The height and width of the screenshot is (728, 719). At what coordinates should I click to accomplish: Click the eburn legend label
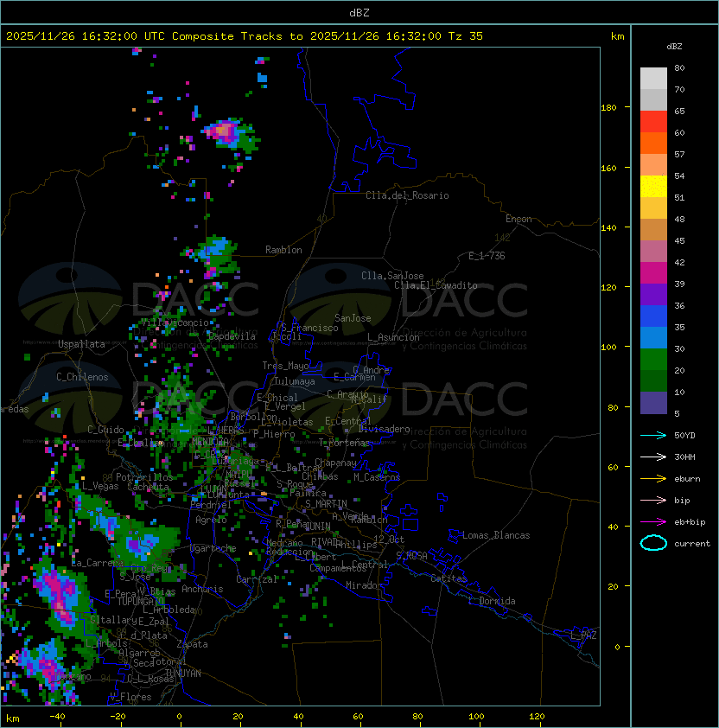(x=687, y=479)
